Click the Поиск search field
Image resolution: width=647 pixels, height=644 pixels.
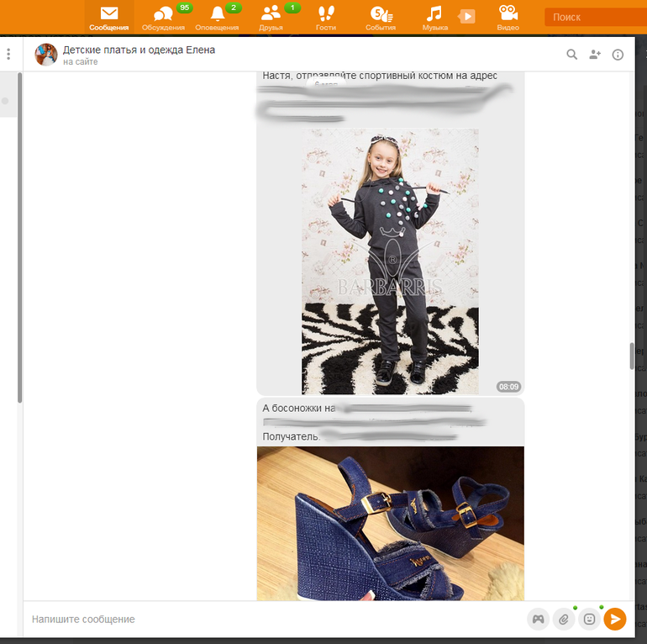[595, 17]
